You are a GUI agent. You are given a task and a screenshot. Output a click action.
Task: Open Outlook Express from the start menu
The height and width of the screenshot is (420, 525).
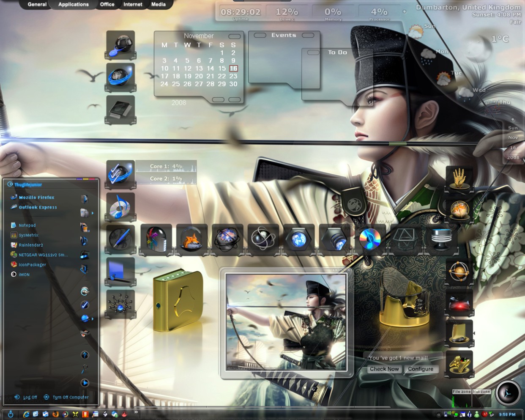coord(34,207)
